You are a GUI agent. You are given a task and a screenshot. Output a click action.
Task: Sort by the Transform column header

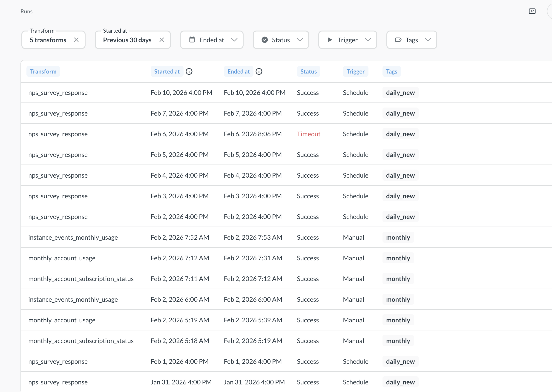point(43,71)
